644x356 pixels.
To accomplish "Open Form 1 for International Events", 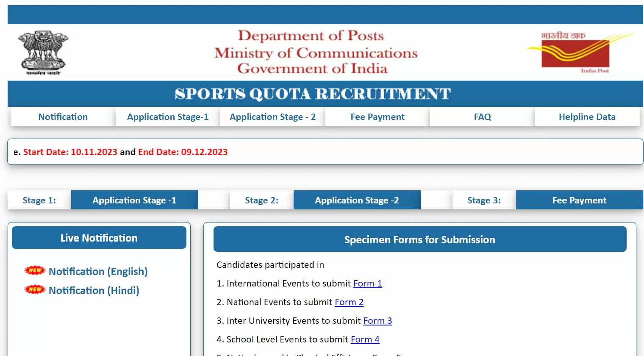I will click(x=368, y=284).
